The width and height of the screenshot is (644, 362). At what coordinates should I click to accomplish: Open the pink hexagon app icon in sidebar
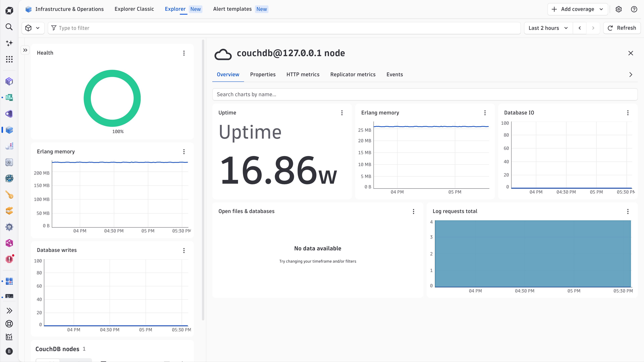[x=9, y=243]
